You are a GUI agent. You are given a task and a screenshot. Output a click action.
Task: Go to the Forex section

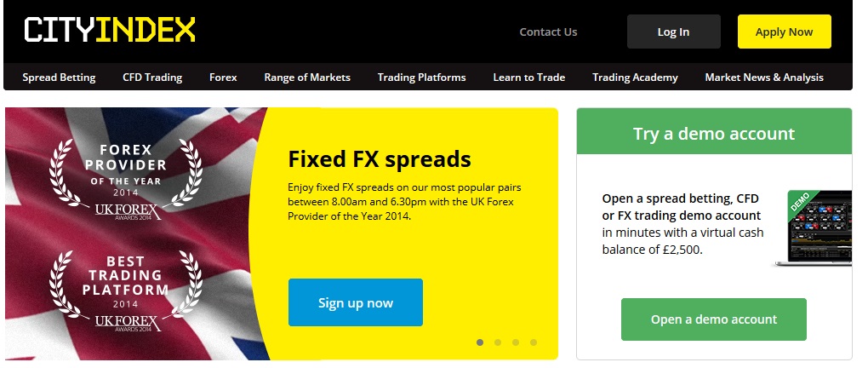pos(223,78)
